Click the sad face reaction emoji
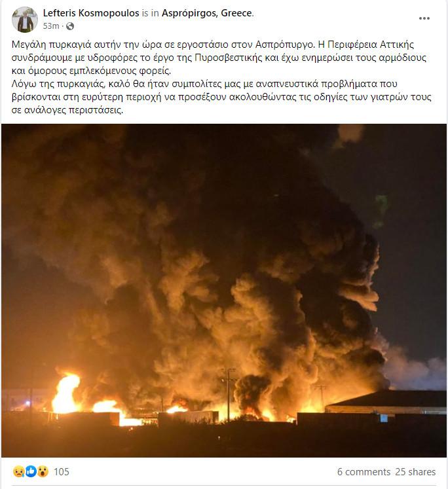 (x=19, y=471)
